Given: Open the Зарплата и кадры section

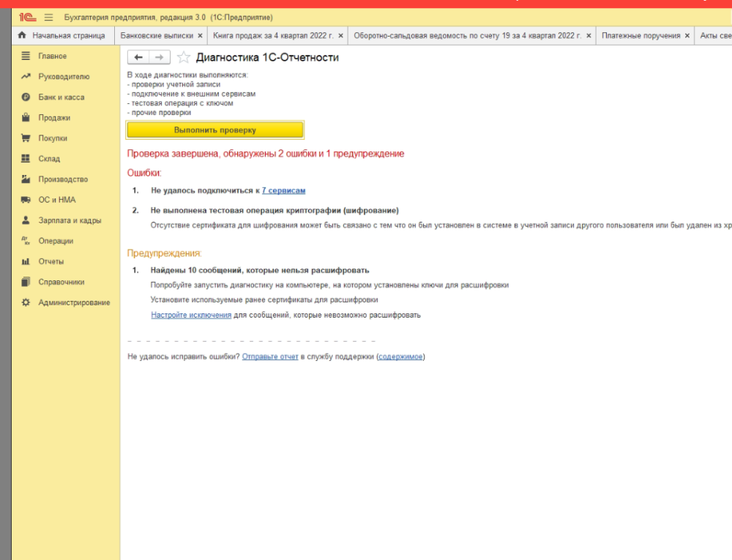Looking at the screenshot, I should [x=70, y=220].
